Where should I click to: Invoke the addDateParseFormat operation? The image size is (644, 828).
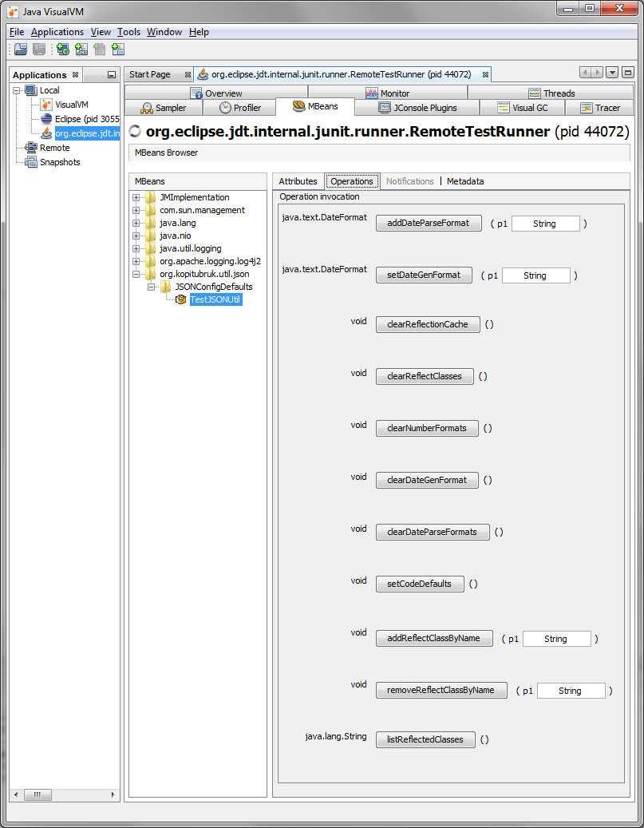pos(429,223)
